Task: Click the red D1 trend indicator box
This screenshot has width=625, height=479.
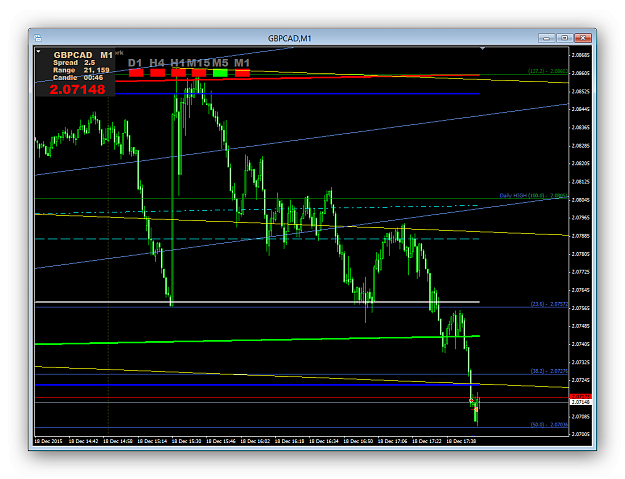Action: (x=136, y=73)
